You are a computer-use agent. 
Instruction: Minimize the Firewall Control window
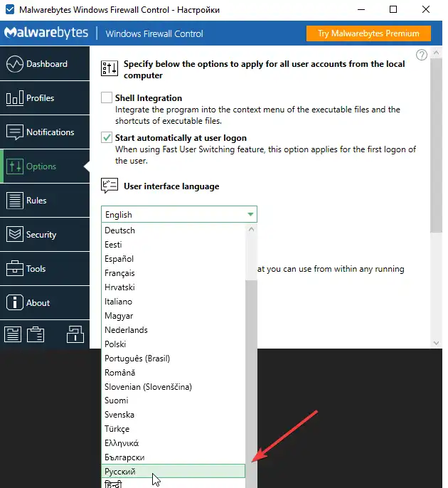pyautogui.click(x=361, y=9)
